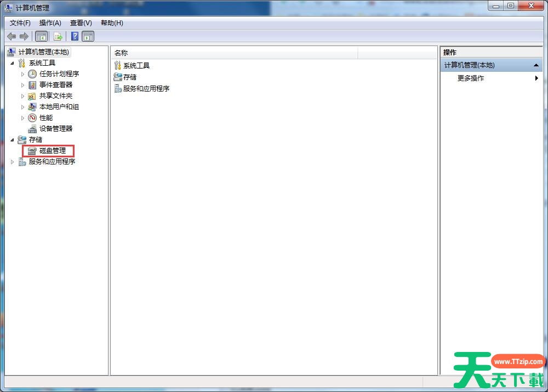548x392 pixels.
Task: Maximize the 计算机管理 window
Action: [x=511, y=6]
